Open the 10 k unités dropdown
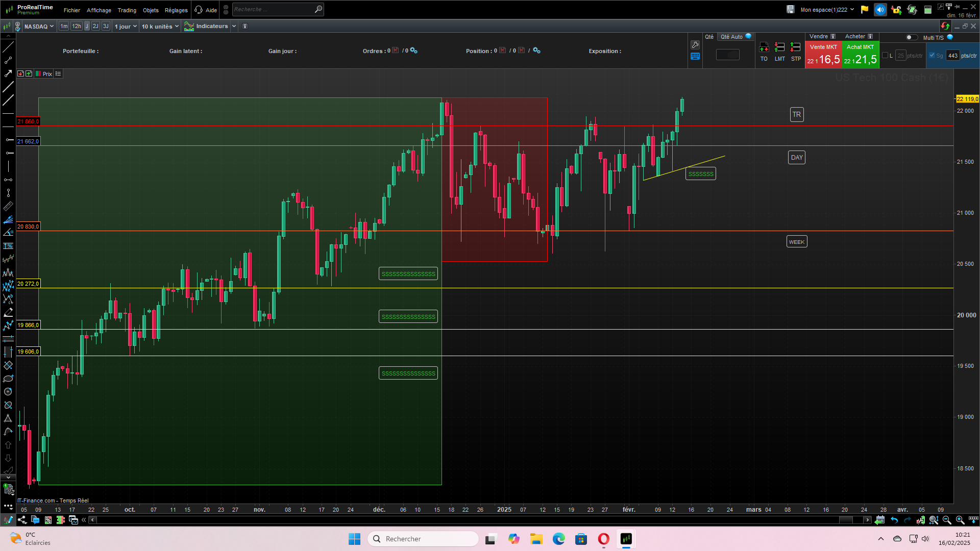The height and width of the screenshot is (551, 980). click(x=160, y=27)
